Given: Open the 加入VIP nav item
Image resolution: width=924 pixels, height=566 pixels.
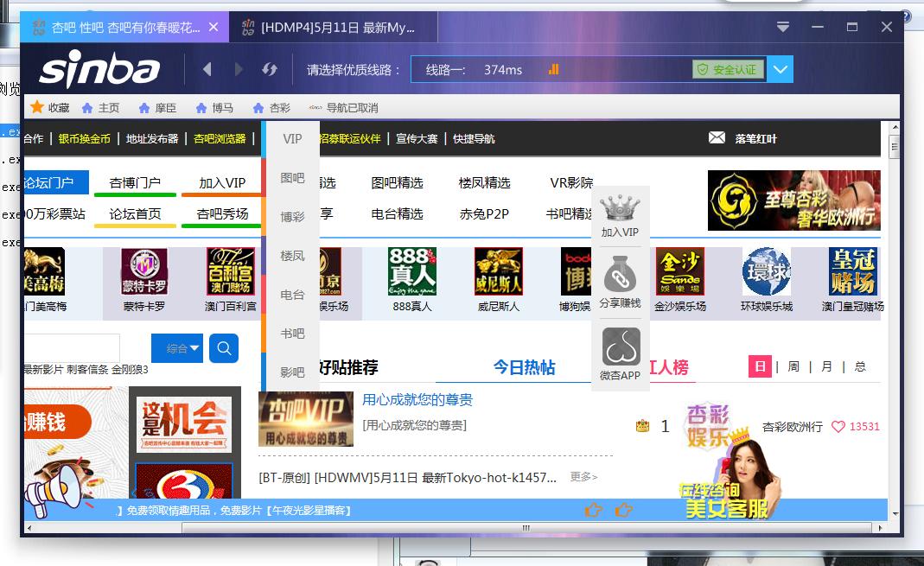Looking at the screenshot, I should (x=221, y=183).
